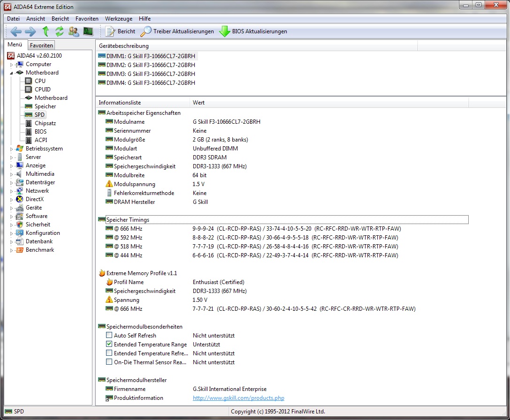Click the Extreme Memory Profile flame icon
510x420 pixels.
click(x=102, y=273)
